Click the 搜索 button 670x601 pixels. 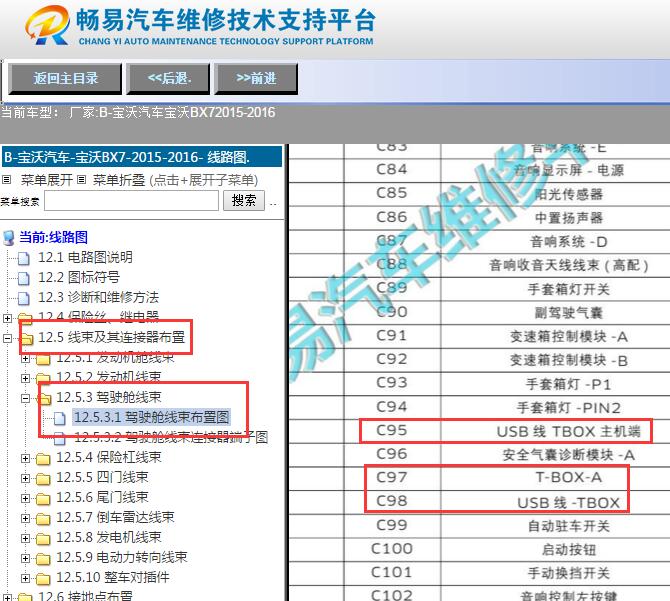tap(244, 200)
